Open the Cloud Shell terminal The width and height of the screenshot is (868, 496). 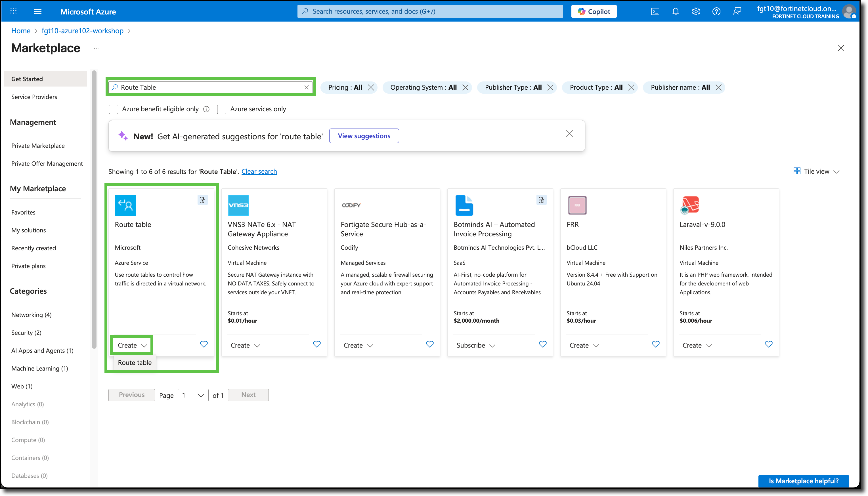(x=655, y=11)
